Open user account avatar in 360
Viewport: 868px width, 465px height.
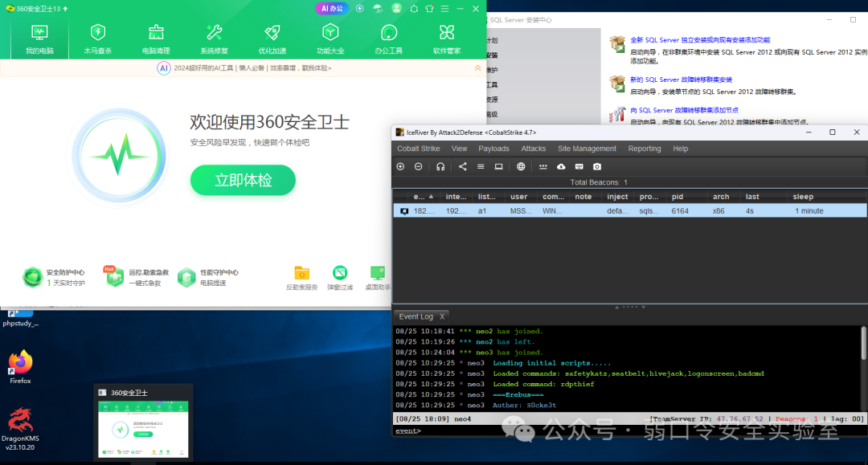pos(396,8)
